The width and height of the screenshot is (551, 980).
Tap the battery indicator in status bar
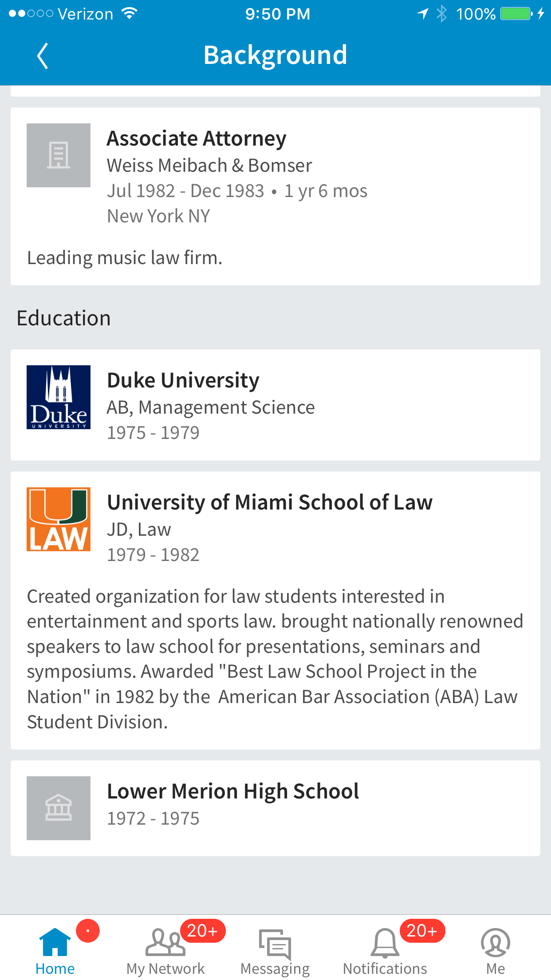coord(516,14)
